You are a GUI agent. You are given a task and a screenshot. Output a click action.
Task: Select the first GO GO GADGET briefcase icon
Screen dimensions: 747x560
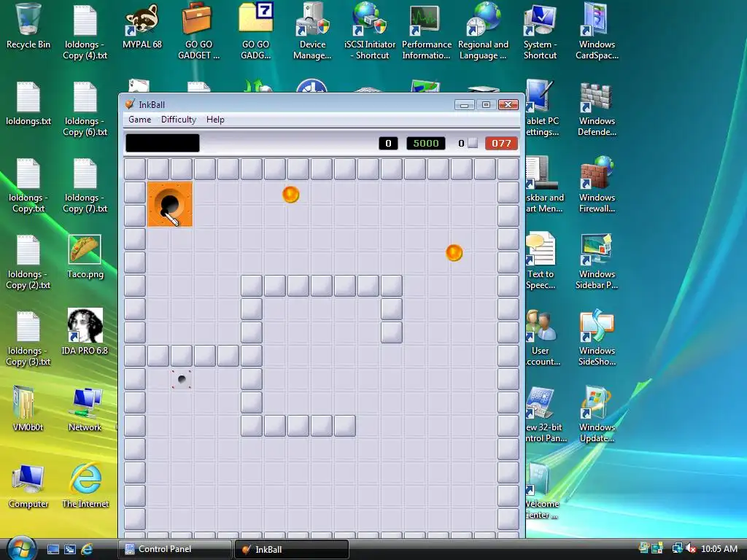point(198,31)
